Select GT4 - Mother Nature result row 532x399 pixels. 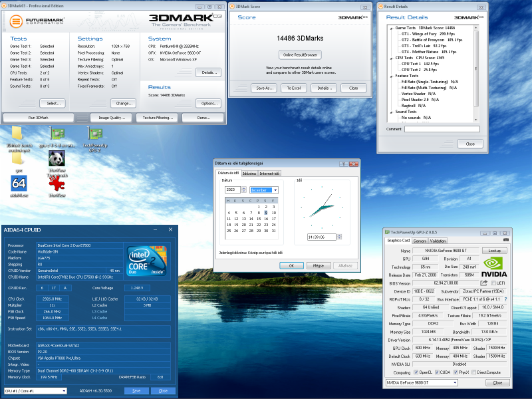pos(429,52)
